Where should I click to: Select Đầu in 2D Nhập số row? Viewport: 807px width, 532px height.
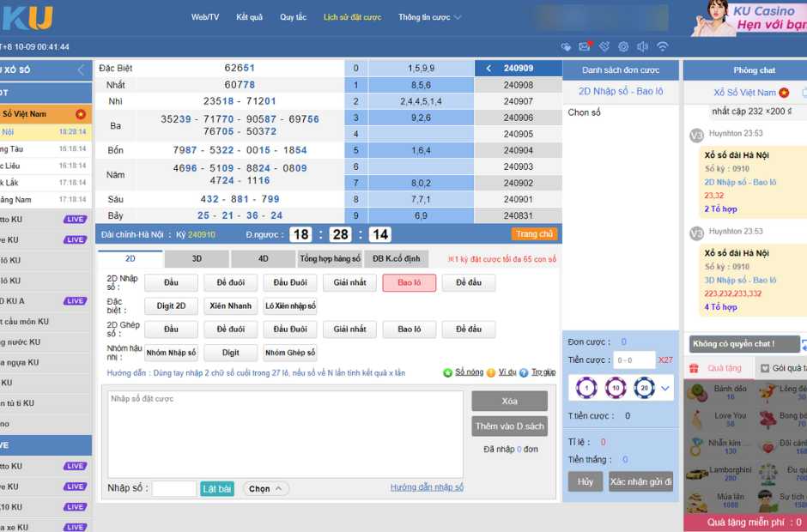pyautogui.click(x=171, y=282)
